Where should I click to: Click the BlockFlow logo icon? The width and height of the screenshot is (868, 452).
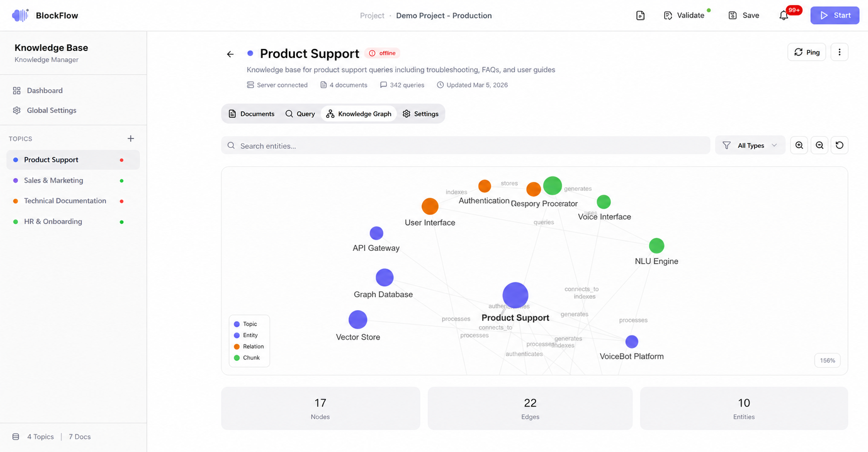tap(20, 15)
